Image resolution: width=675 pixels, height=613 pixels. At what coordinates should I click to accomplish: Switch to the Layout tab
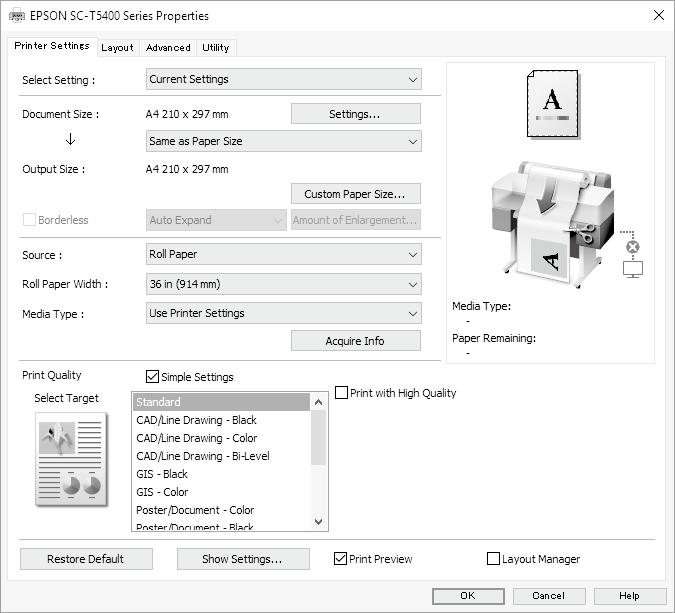pyautogui.click(x=118, y=48)
